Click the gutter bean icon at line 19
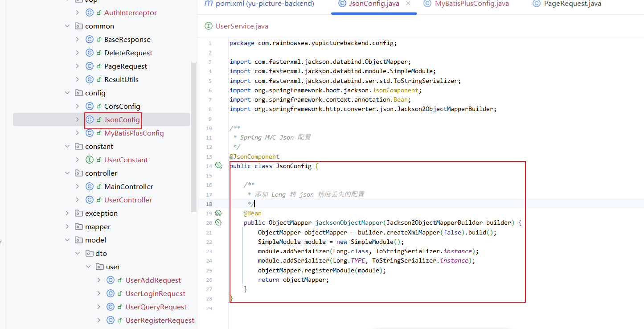 tap(218, 213)
